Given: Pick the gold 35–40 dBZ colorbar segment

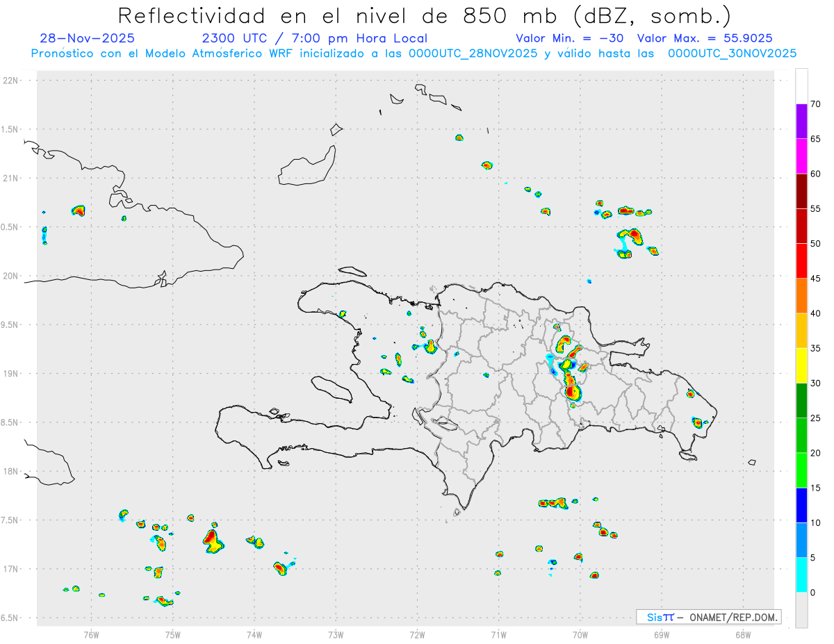Looking at the screenshot, I should 801,331.
